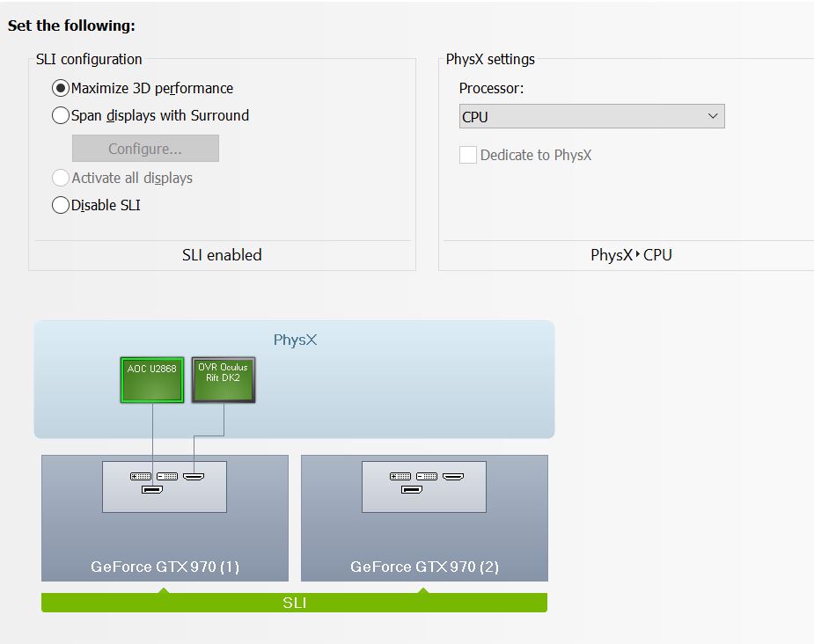Click the SLI configuration group label

(x=89, y=59)
